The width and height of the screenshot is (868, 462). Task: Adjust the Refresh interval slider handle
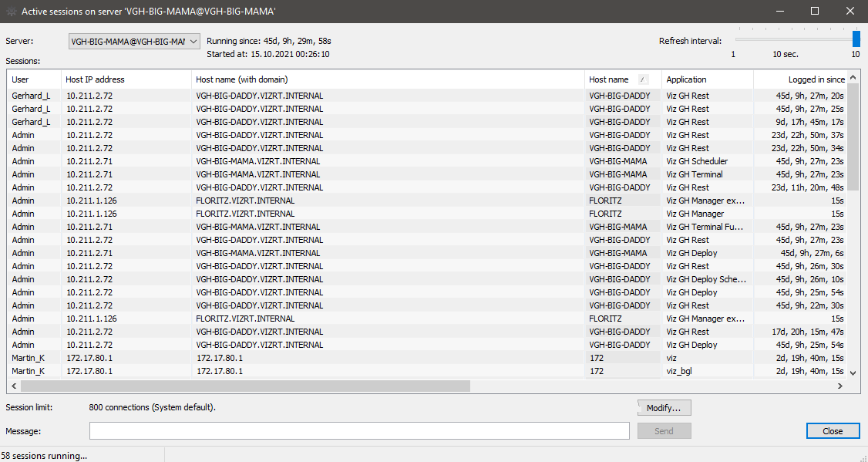[856, 39]
